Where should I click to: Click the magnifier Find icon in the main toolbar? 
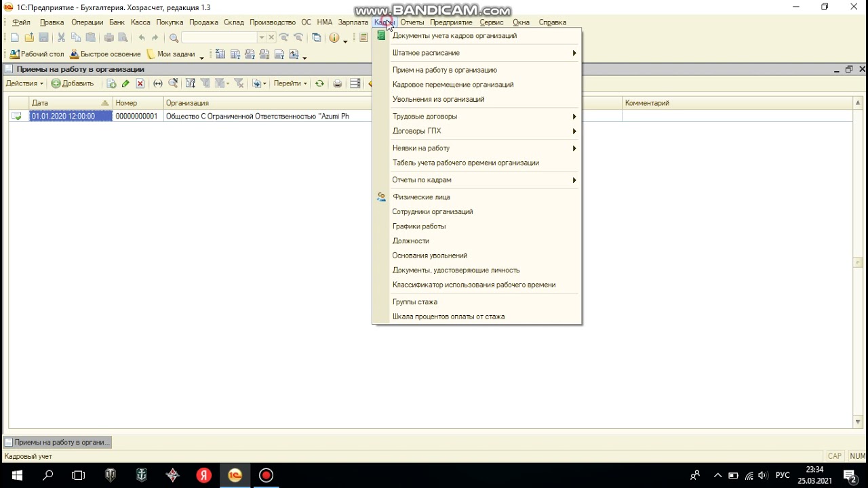[x=174, y=38]
